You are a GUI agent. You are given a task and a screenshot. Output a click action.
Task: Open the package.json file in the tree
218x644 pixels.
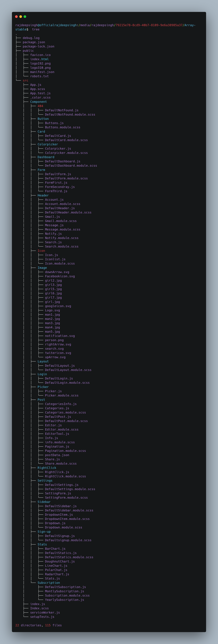pos(34,42)
